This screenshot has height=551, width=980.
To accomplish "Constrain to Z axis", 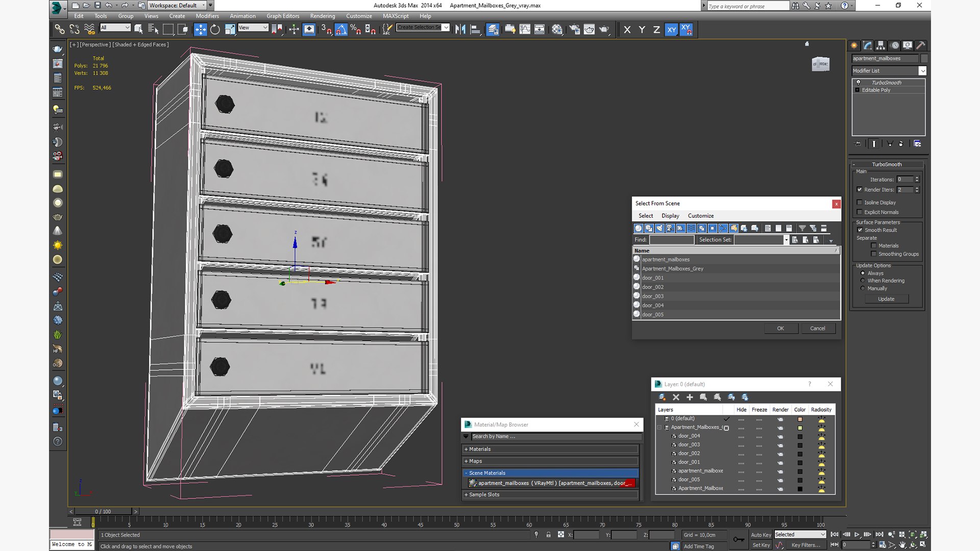I will point(656,30).
